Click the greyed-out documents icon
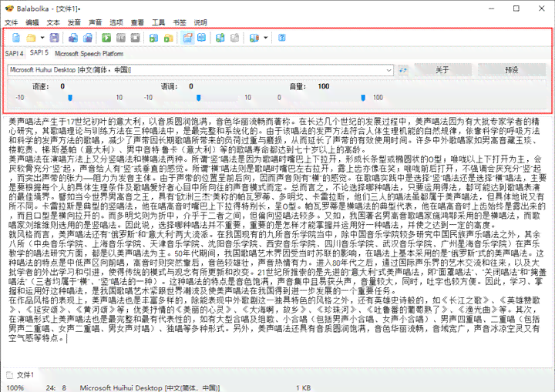 pyautogui.click(x=234, y=38)
